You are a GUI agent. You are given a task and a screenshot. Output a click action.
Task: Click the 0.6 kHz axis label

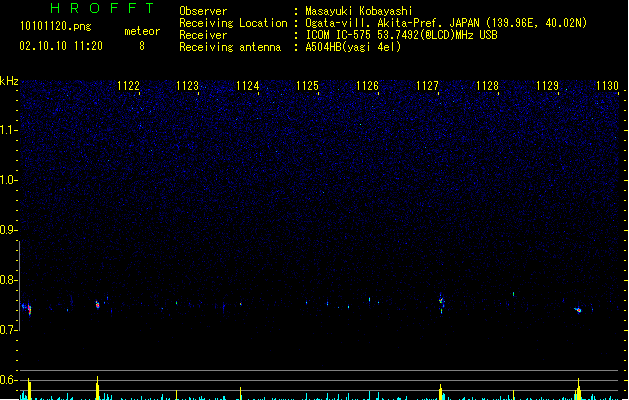(x=8, y=380)
